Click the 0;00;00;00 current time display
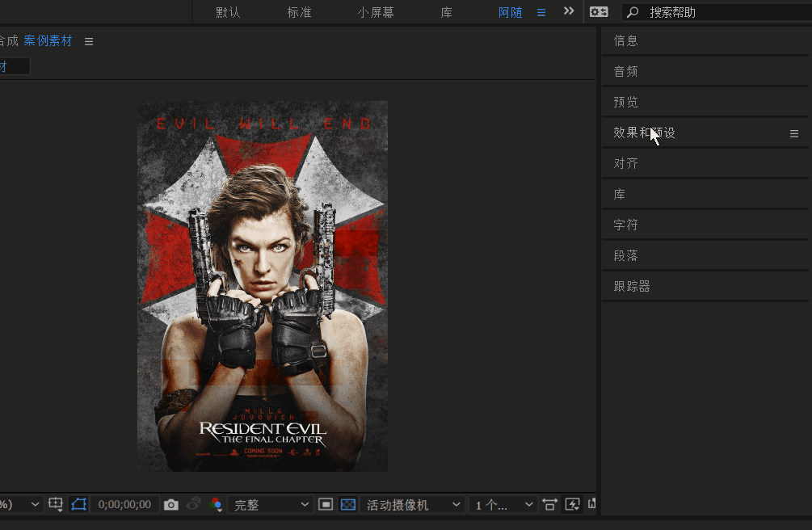This screenshot has height=530, width=812. (x=124, y=504)
